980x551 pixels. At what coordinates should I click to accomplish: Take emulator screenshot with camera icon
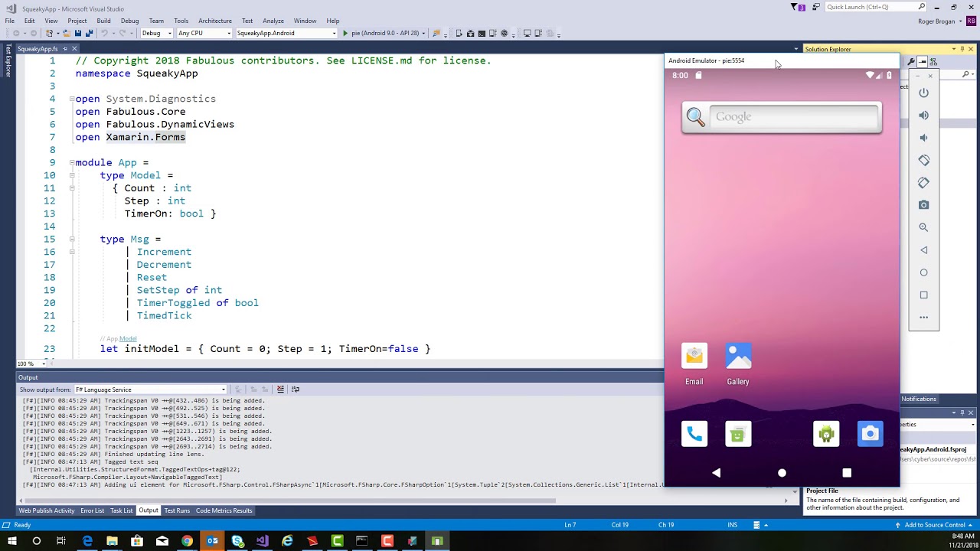(923, 205)
